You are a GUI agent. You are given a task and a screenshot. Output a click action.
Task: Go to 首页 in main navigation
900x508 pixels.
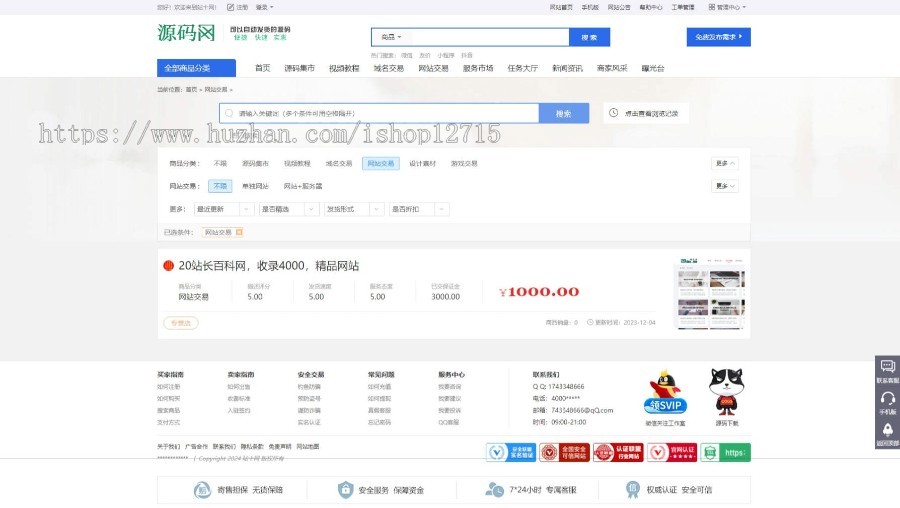(x=262, y=68)
